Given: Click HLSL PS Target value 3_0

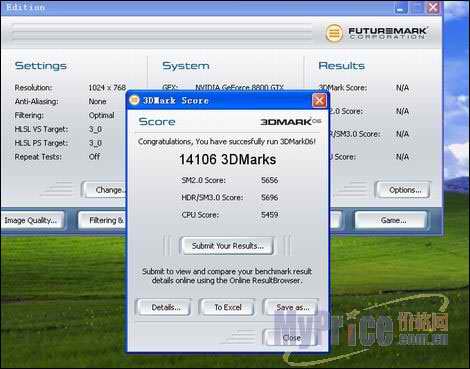Looking at the screenshot, I should (95, 143).
